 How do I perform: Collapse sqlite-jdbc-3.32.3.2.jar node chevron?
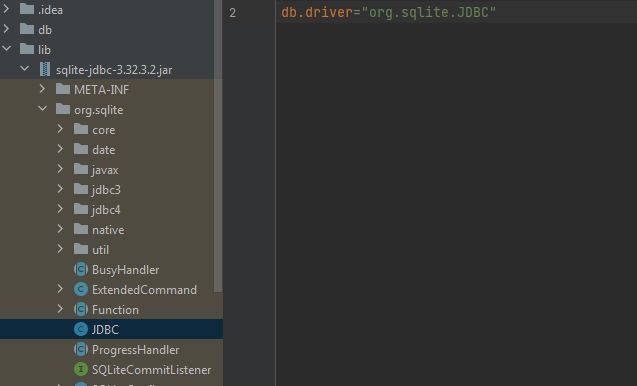click(24, 69)
